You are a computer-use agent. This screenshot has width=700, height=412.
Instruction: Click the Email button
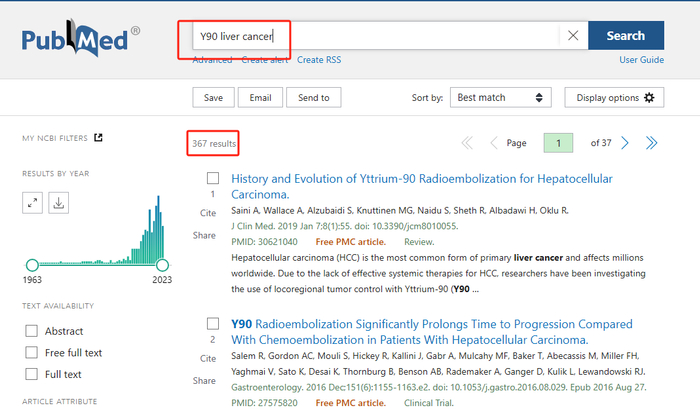(x=260, y=97)
